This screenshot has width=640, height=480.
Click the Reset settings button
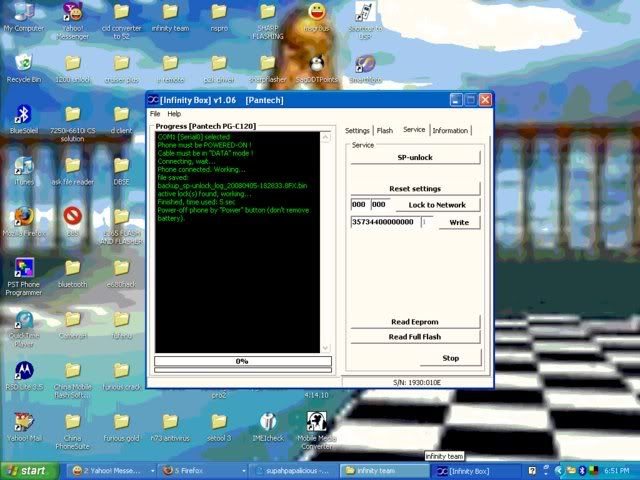point(415,189)
